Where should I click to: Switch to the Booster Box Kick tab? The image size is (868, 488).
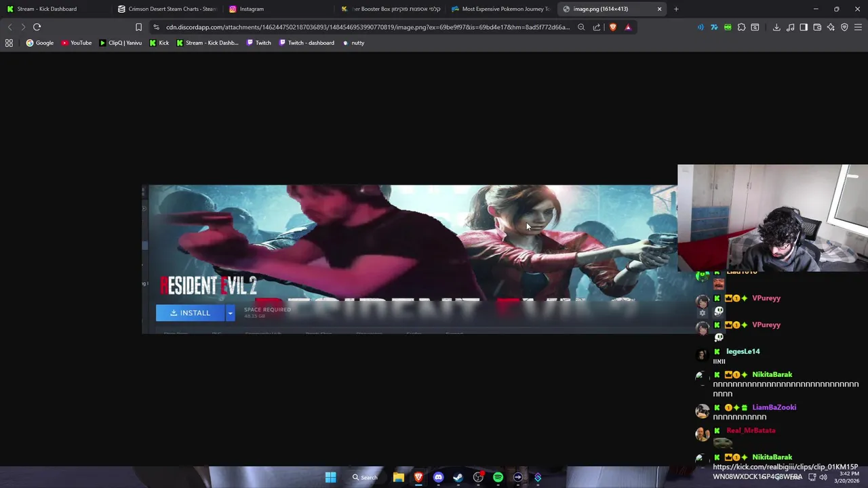click(x=391, y=9)
